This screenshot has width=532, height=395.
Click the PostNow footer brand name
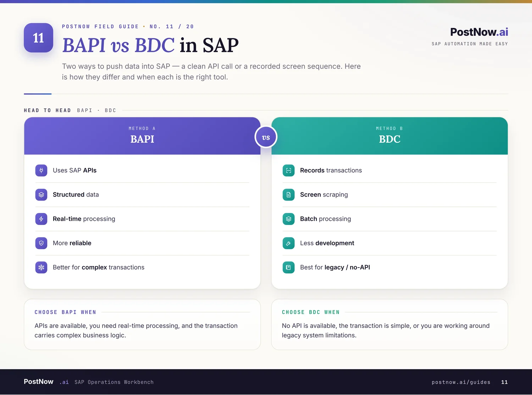(39, 382)
